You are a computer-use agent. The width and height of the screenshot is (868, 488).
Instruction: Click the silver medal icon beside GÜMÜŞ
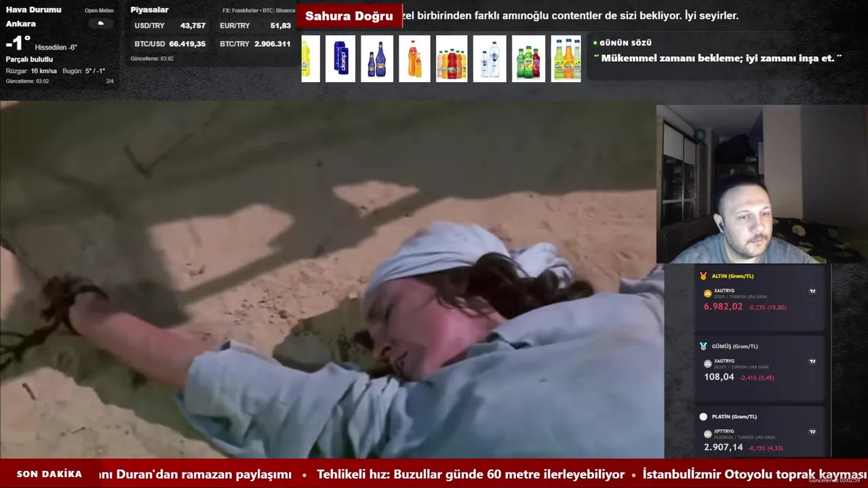click(x=703, y=346)
